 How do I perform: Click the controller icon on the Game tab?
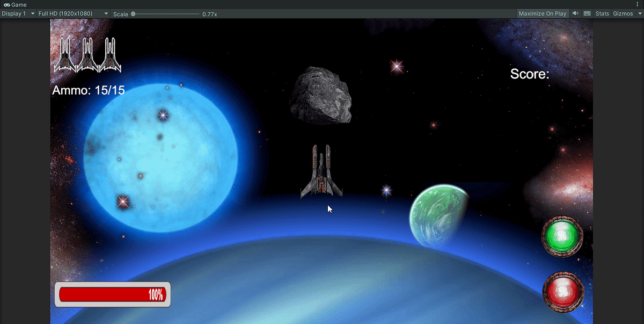[6, 4]
